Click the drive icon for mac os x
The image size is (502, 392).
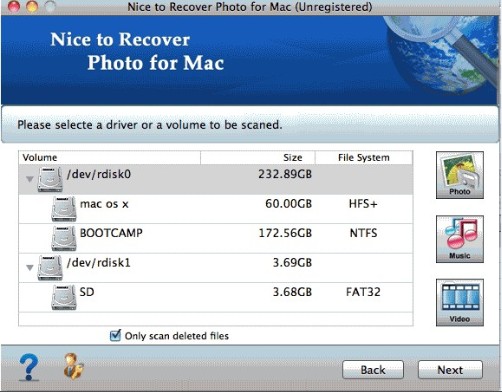[x=64, y=209]
